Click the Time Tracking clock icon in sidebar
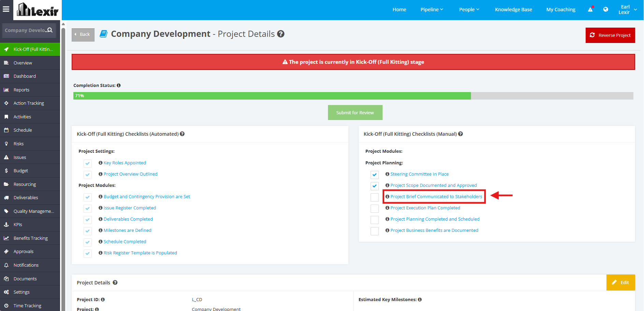The image size is (644, 311). pyautogui.click(x=6, y=306)
